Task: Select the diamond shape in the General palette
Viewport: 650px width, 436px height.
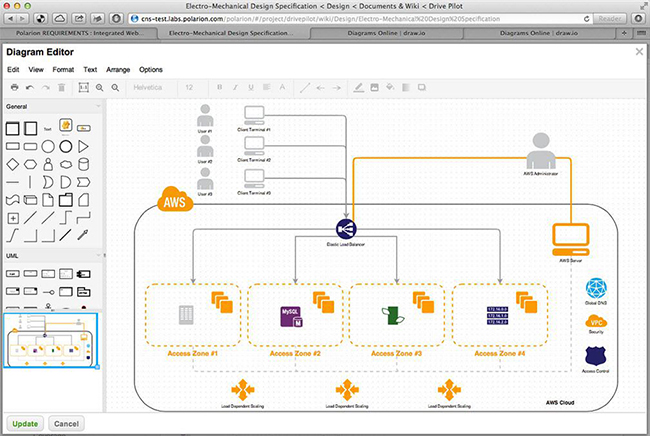Action: point(12,163)
